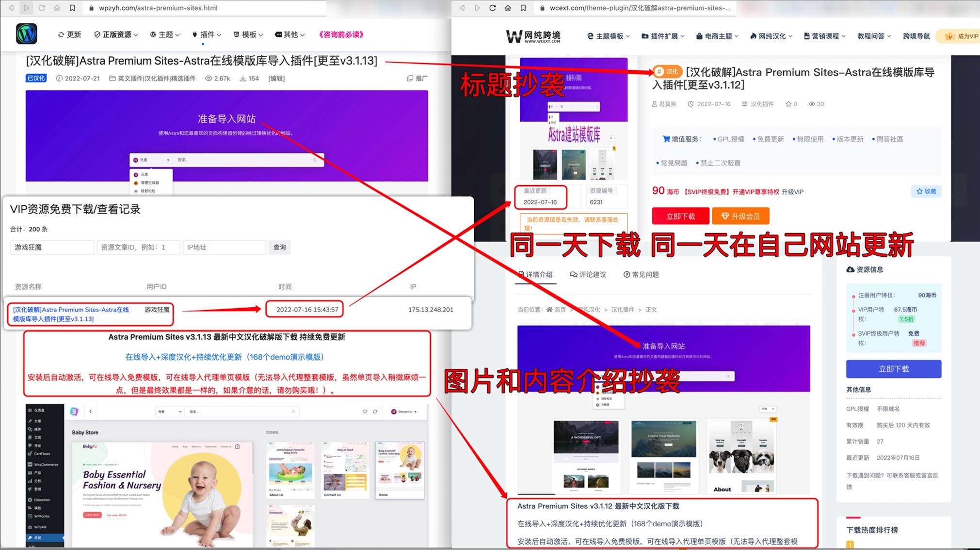Image resolution: width=980 pixels, height=550 pixels.
Task: Expand 插件扩展 menu on wcext site
Action: pyautogui.click(x=663, y=36)
